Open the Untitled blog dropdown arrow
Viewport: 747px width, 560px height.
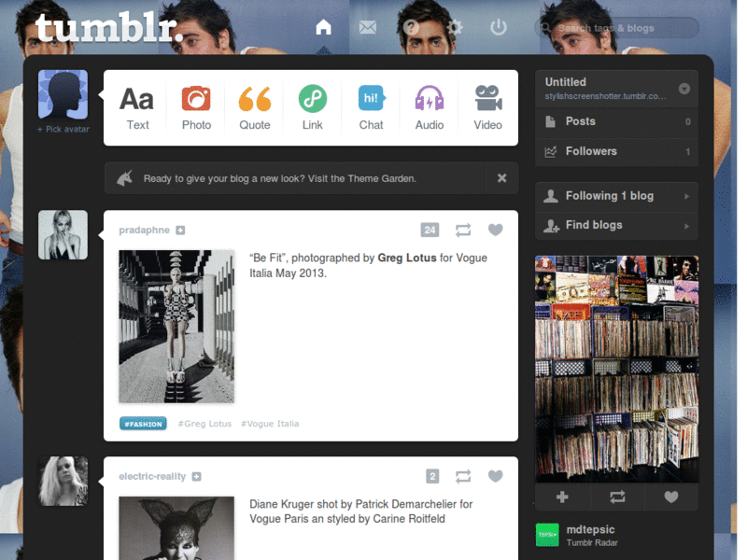684,89
